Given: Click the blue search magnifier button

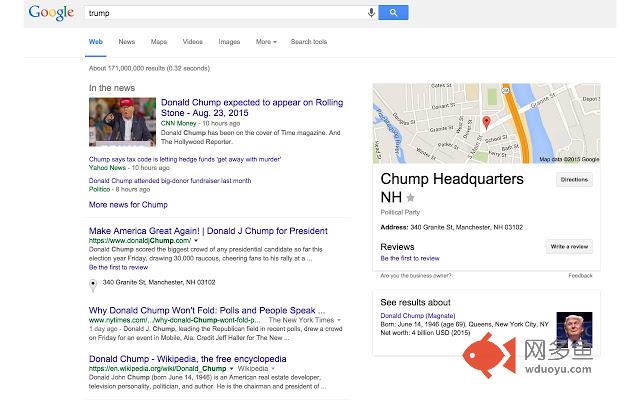Looking at the screenshot, I should (x=393, y=13).
